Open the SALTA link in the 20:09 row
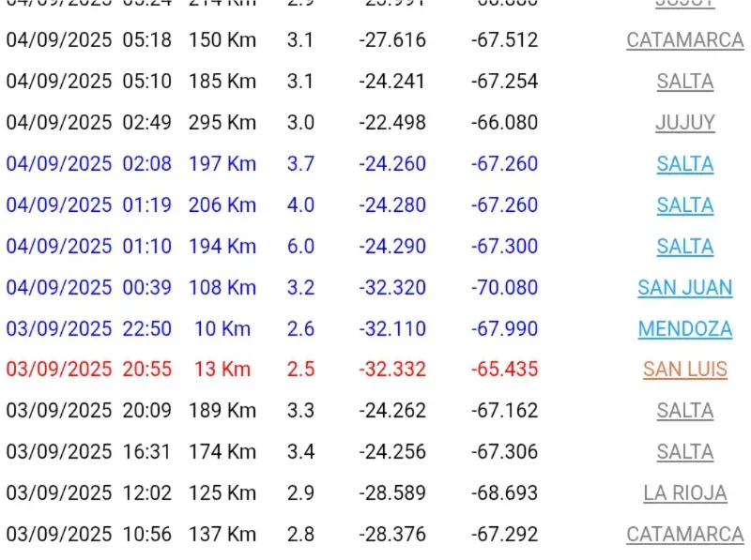751x560 pixels. click(684, 411)
